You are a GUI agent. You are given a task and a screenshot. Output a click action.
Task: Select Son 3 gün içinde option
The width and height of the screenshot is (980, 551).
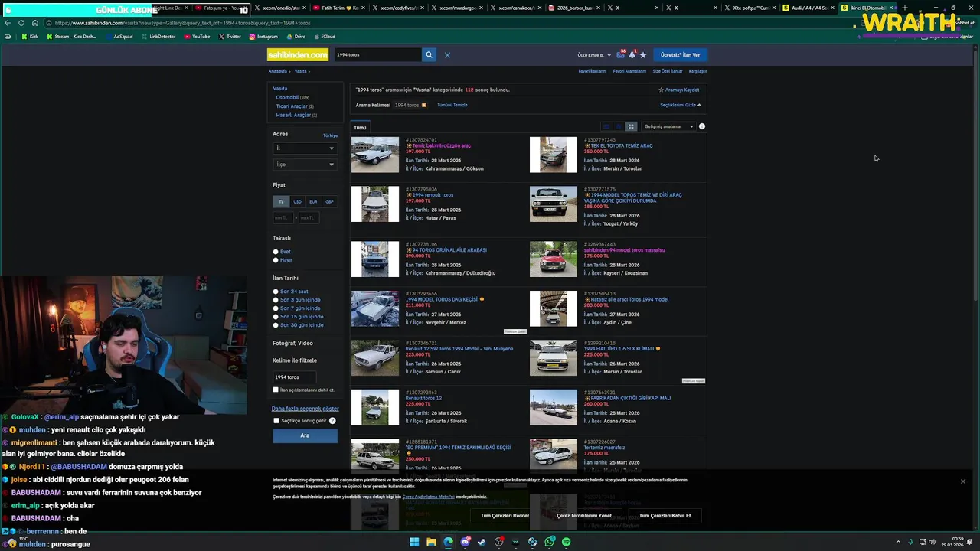coord(276,300)
